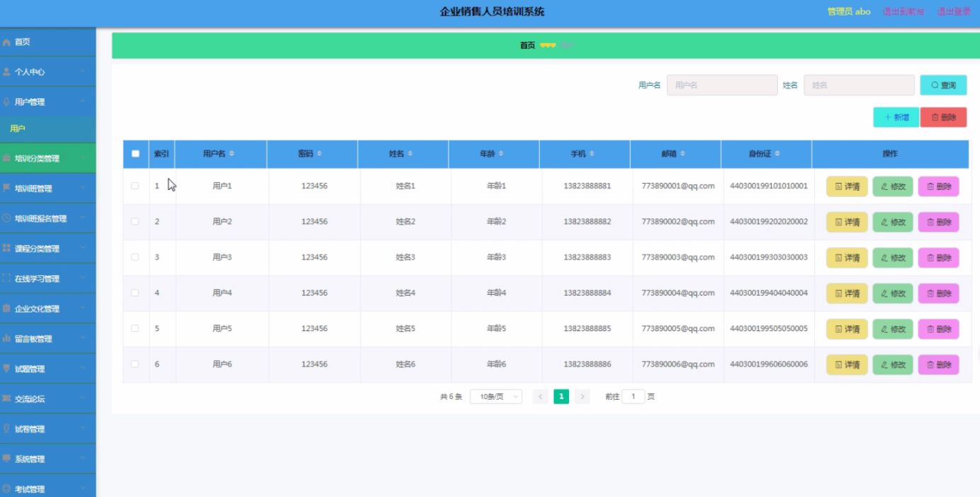Click the grid icon beside 课程分类管理
The width and height of the screenshot is (980, 497).
pyautogui.click(x=6, y=248)
